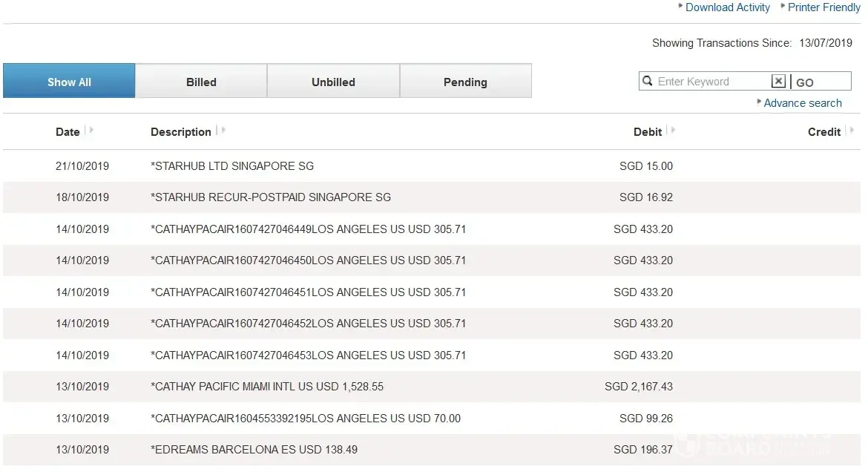
Task: Select the Unbilled tab
Action: click(333, 82)
